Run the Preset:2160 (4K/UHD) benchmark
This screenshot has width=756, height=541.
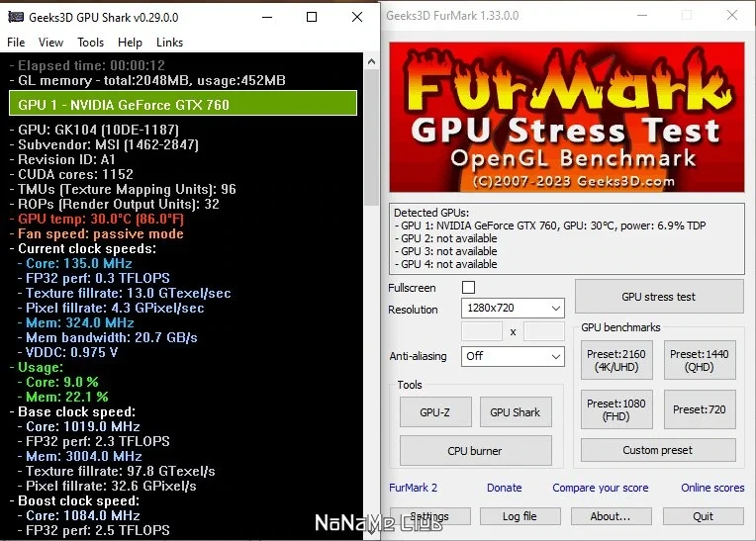616,360
